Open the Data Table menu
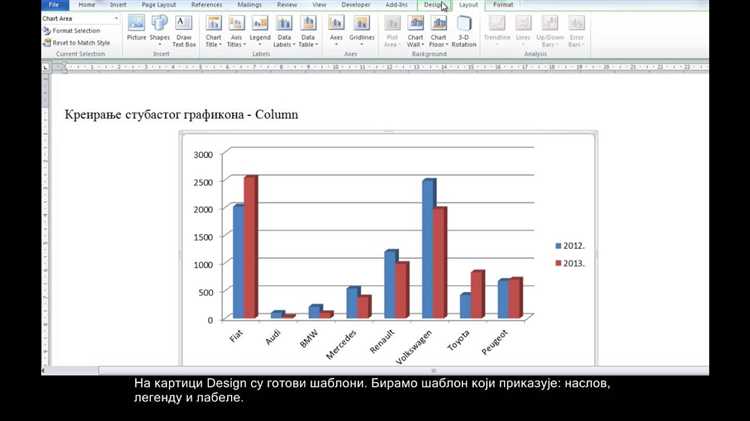The image size is (750, 421). point(308,32)
